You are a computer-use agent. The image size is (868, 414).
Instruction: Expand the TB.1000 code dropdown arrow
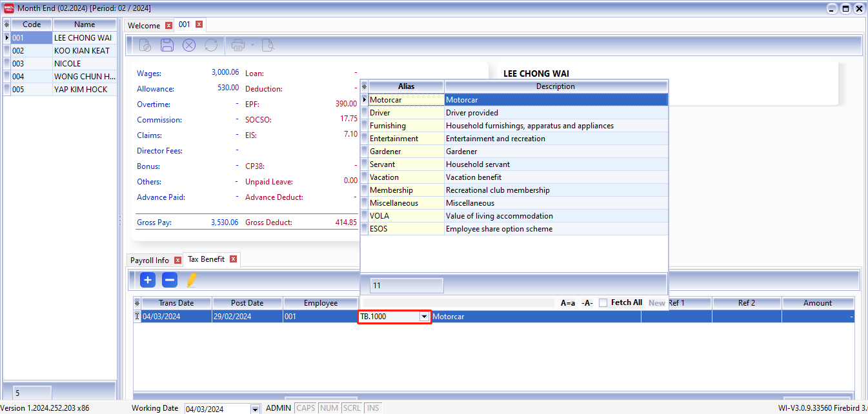pyautogui.click(x=424, y=317)
